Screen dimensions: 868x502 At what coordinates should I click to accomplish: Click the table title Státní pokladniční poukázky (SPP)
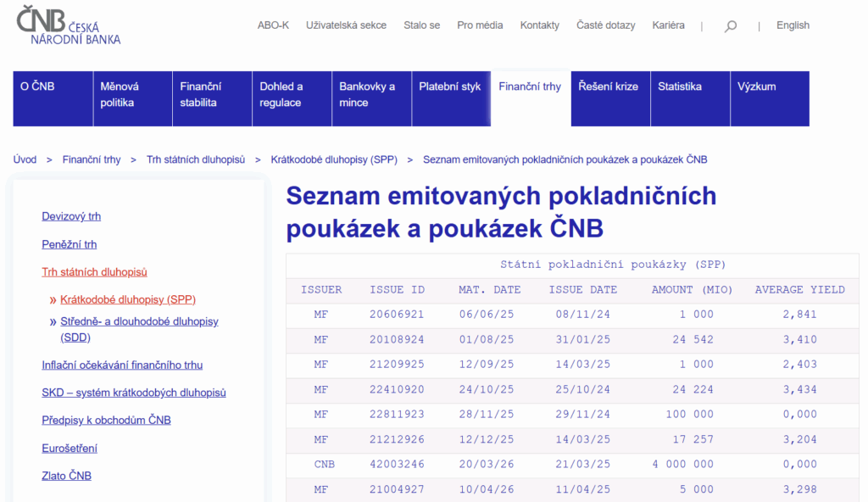[613, 265]
